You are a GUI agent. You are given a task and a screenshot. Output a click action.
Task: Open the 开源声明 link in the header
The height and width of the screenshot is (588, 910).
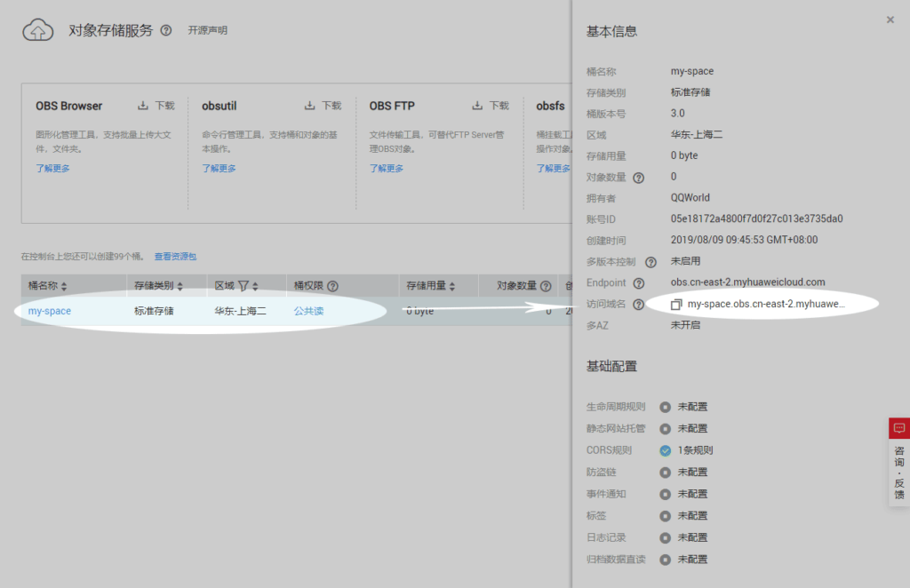pyautogui.click(x=207, y=30)
